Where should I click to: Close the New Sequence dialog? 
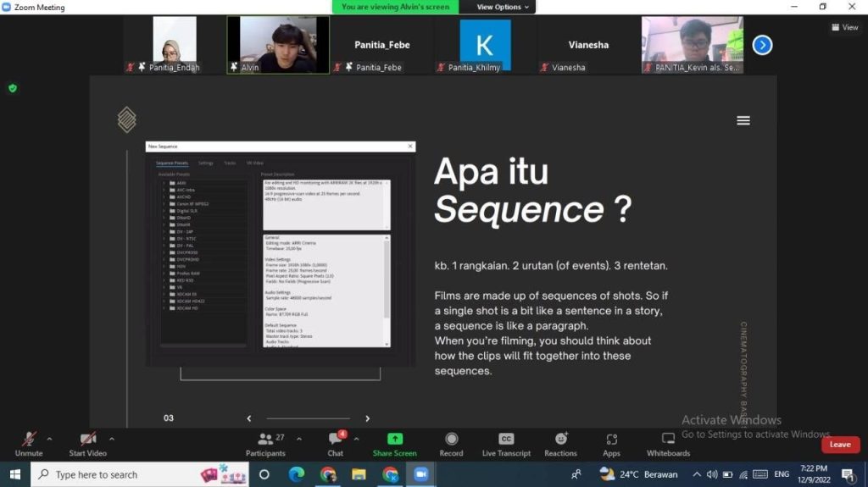pyautogui.click(x=410, y=146)
